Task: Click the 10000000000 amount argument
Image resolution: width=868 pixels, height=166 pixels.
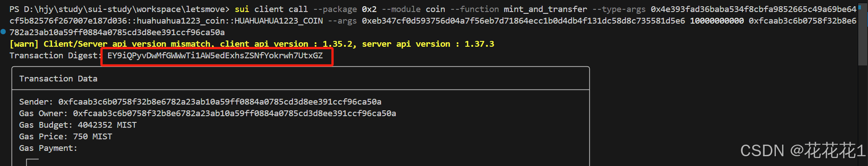Action: [717, 21]
